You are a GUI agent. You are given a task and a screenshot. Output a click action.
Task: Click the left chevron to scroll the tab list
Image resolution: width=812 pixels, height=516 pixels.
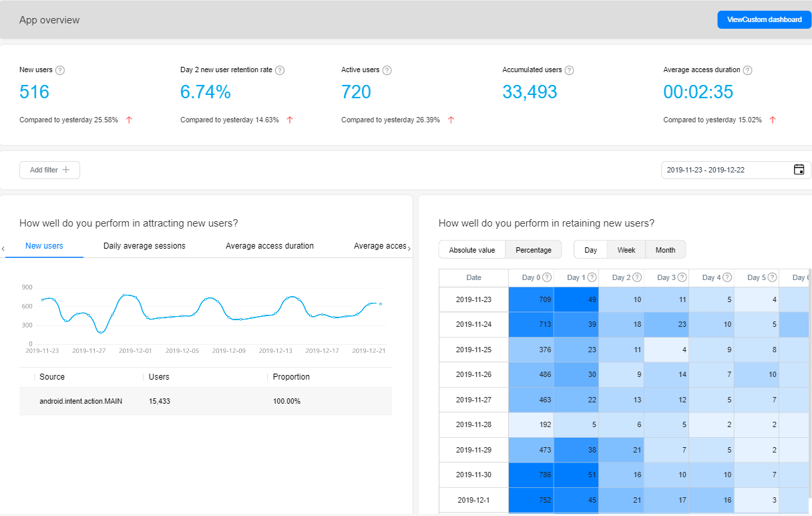4,248
